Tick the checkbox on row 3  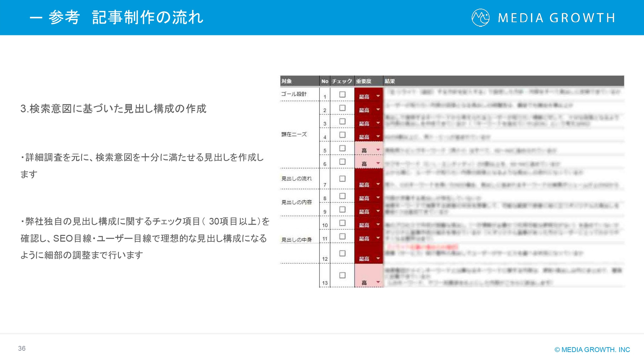coord(342,122)
